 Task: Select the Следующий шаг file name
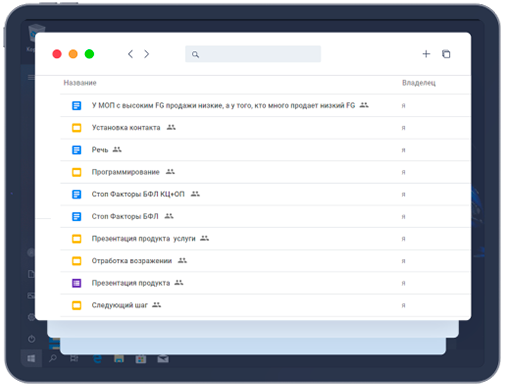119,305
